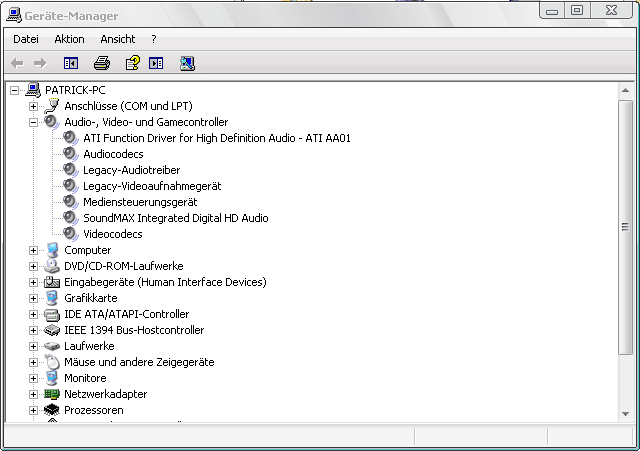The width and height of the screenshot is (640, 451).
Task: Select the 'Audiocodecs' text entry
Action: click(x=113, y=154)
